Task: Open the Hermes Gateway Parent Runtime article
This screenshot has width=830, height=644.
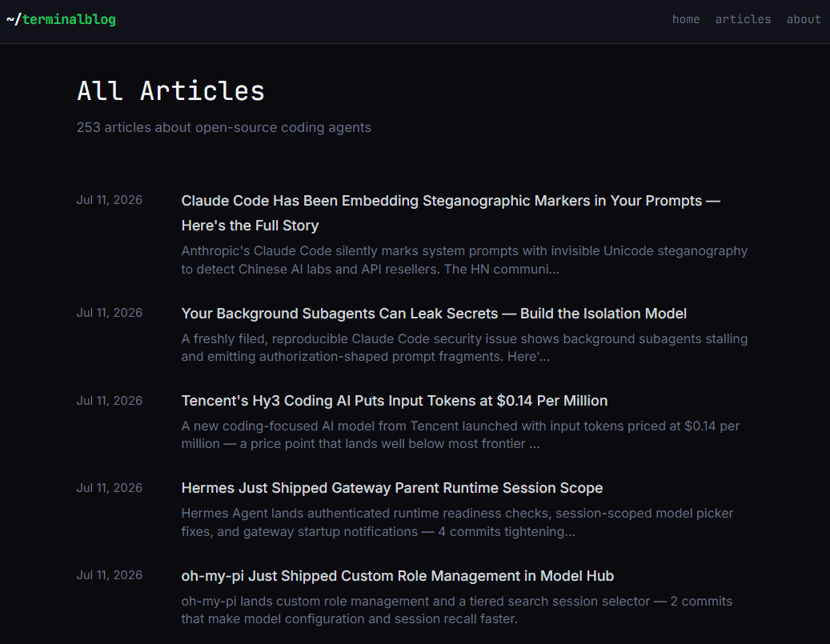Action: pos(392,488)
